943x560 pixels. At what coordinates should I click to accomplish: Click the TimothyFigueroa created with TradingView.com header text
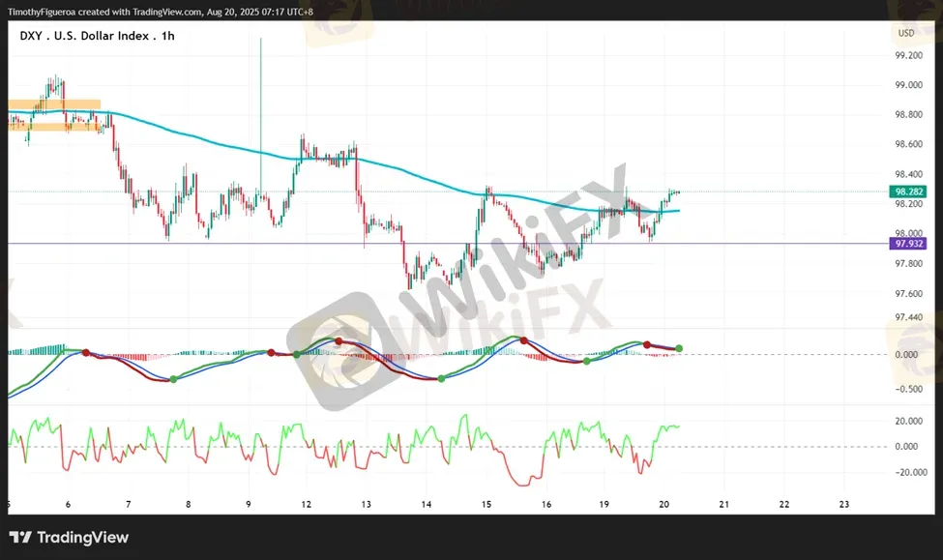(x=161, y=12)
